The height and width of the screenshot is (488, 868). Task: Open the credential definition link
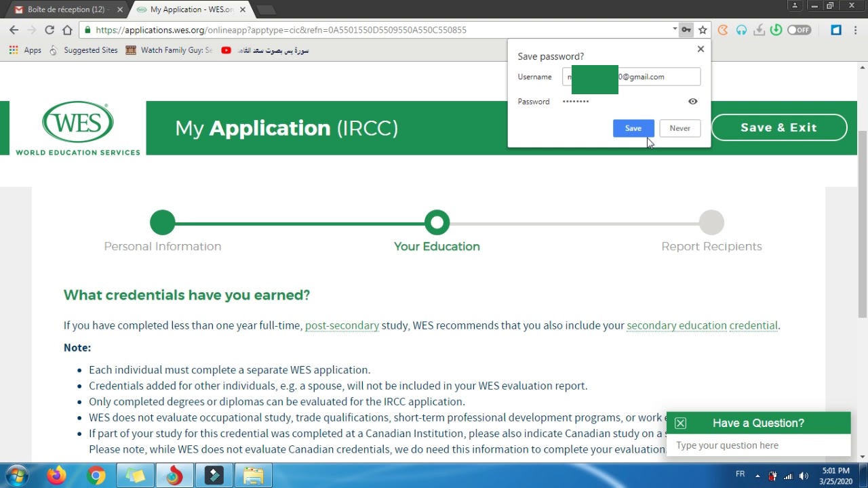pos(753,325)
